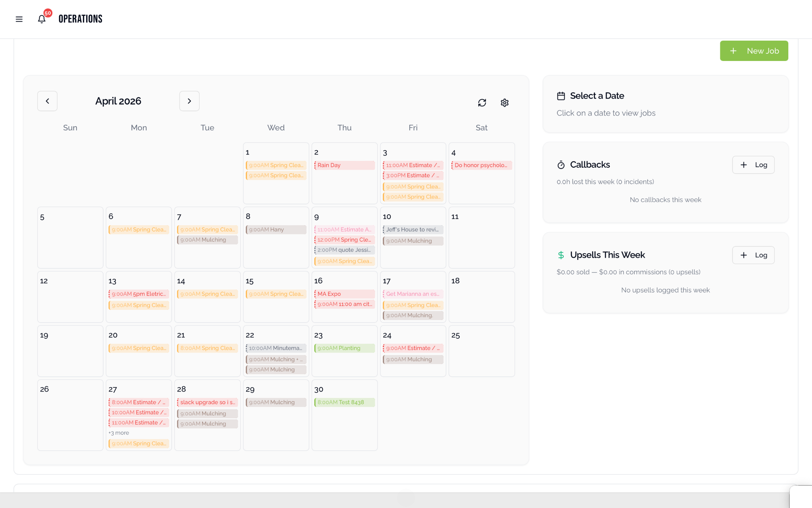The height and width of the screenshot is (508, 812).
Task: Select April 26 date cell
Action: tap(70, 415)
